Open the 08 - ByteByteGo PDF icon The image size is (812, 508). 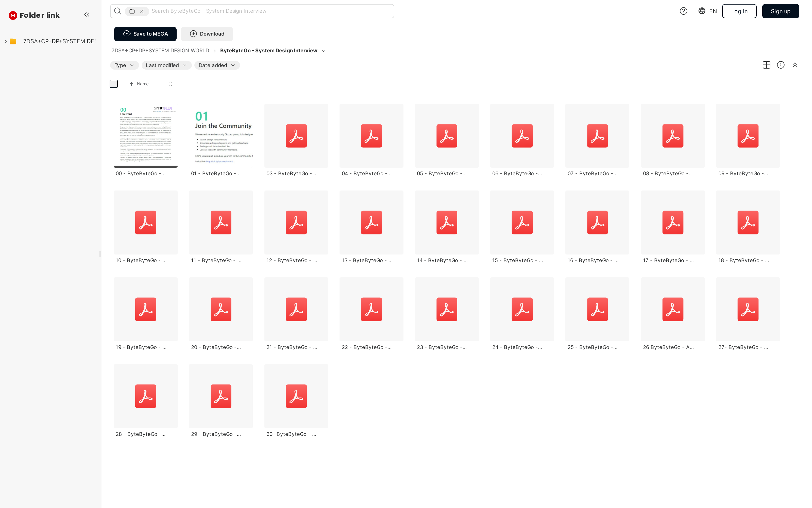click(x=673, y=136)
